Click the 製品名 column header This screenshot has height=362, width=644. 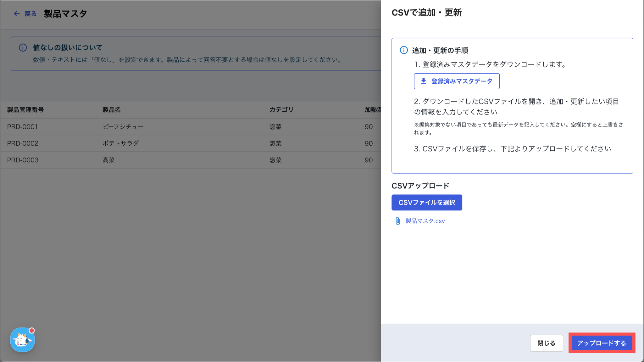tap(111, 110)
